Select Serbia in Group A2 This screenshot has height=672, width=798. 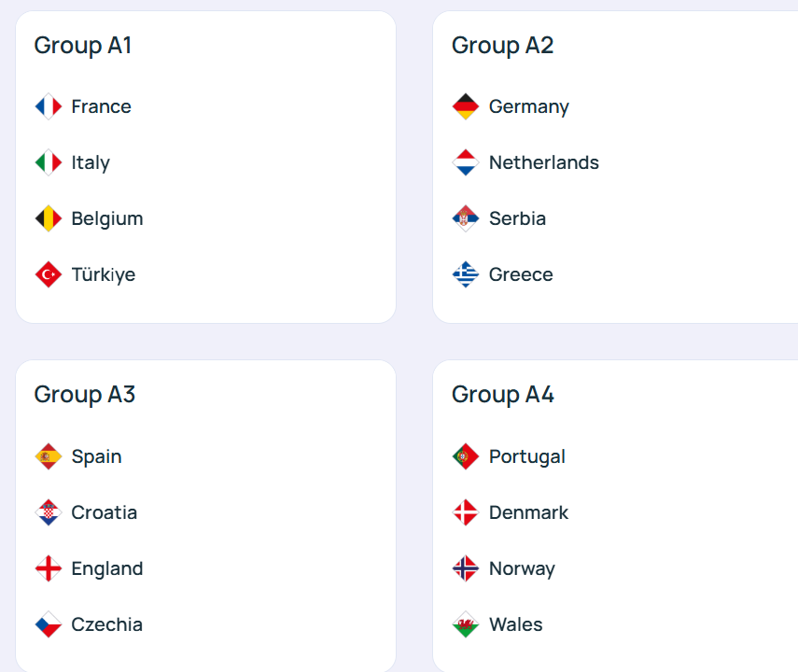(517, 218)
